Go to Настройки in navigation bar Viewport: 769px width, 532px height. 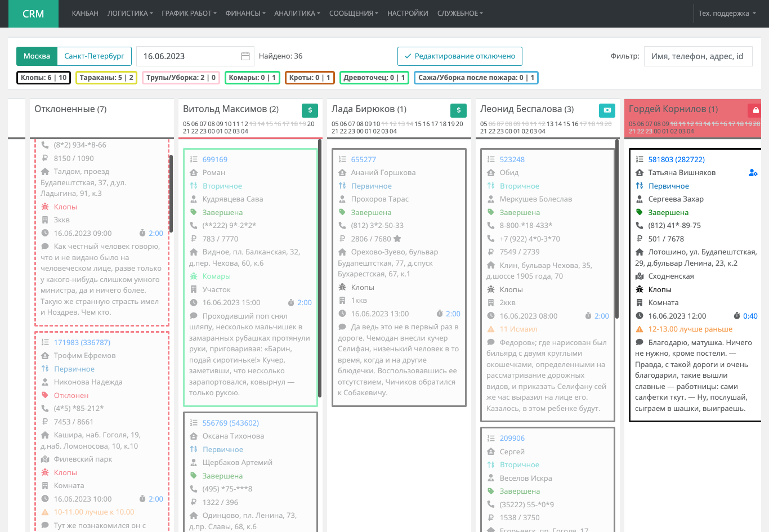pos(408,14)
